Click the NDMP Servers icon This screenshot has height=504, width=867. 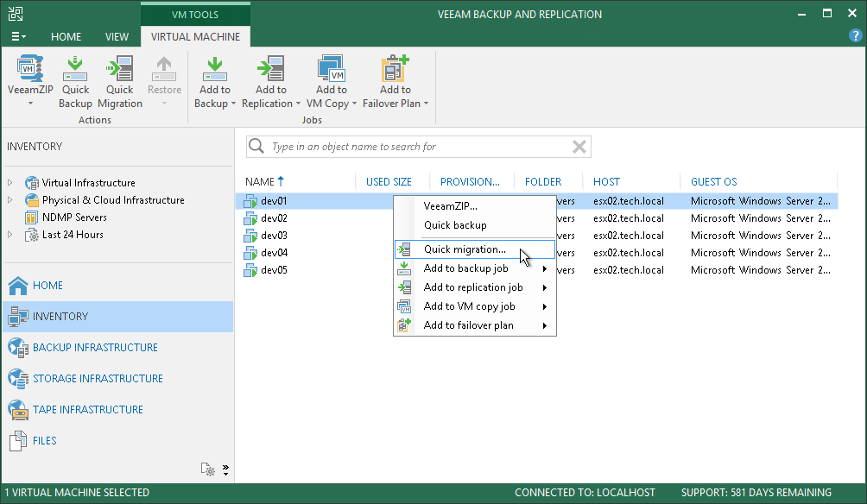[31, 217]
